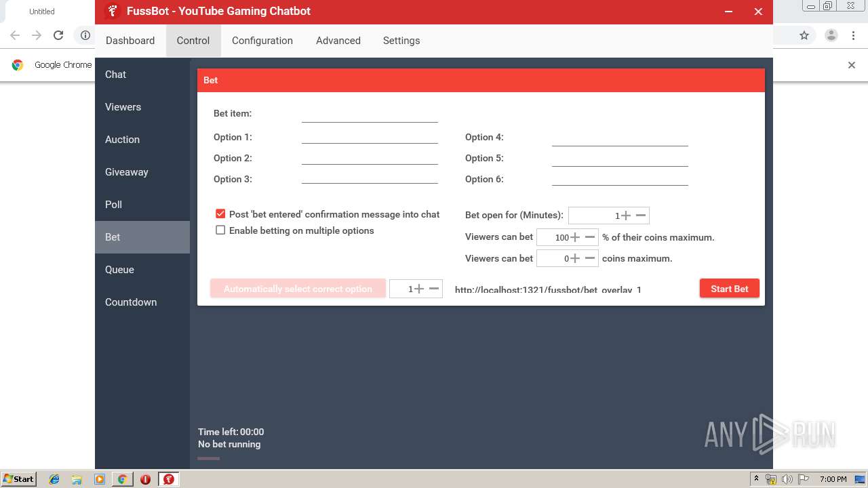Increase coins maximum value with plus
The width and height of the screenshot is (868, 488).
[575, 258]
